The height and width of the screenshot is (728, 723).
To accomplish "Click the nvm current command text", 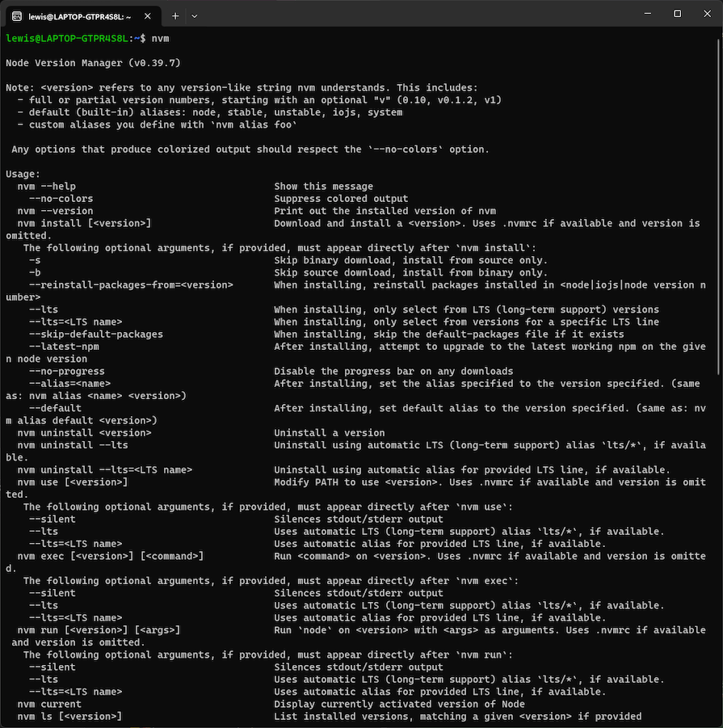I will click(x=51, y=704).
